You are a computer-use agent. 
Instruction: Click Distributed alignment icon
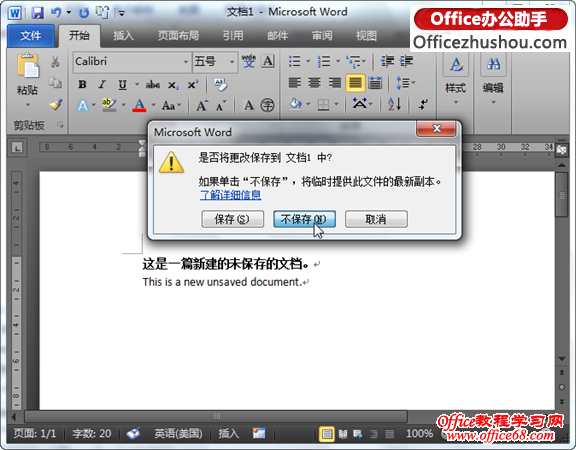pos(375,83)
